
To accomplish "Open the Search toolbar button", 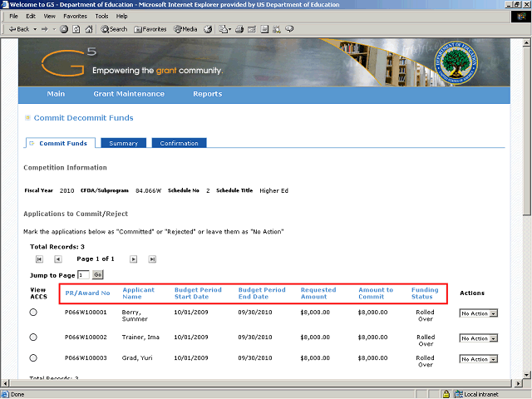I will [114, 29].
